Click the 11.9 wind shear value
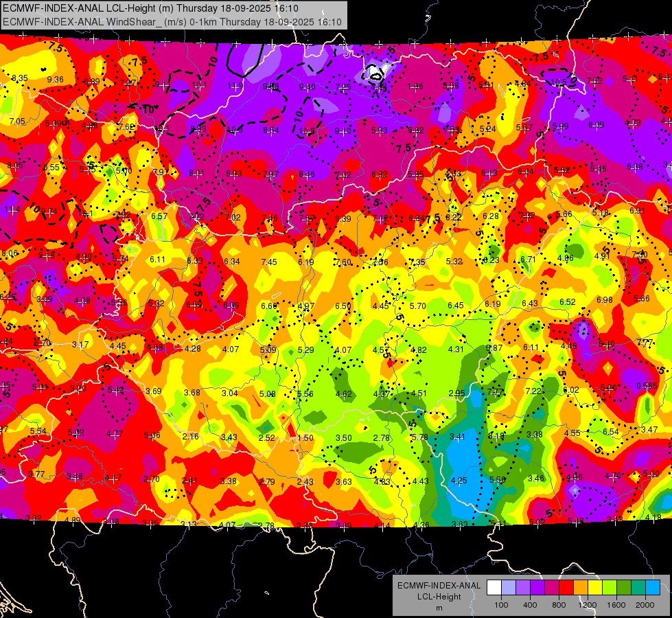Image resolution: width=672 pixels, height=618 pixels. pos(235,86)
